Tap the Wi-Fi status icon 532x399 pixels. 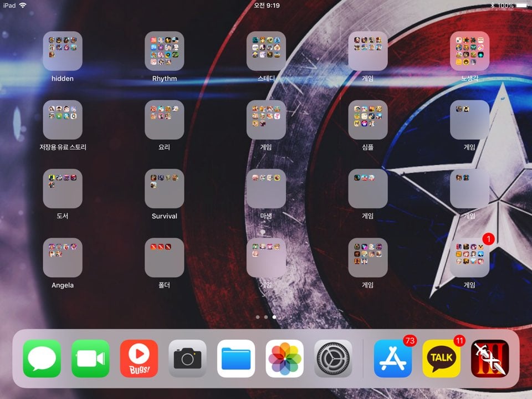(x=23, y=5)
